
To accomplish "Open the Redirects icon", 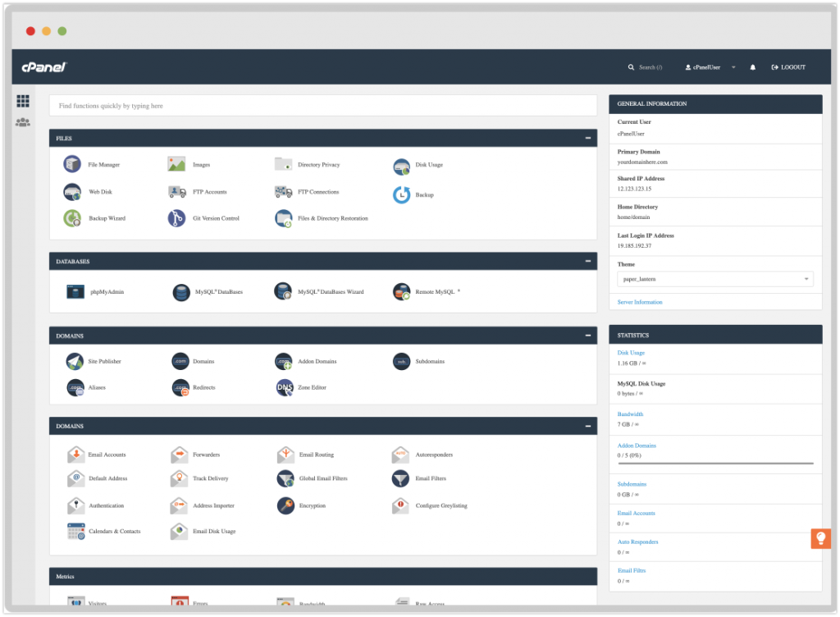I will pyautogui.click(x=180, y=387).
